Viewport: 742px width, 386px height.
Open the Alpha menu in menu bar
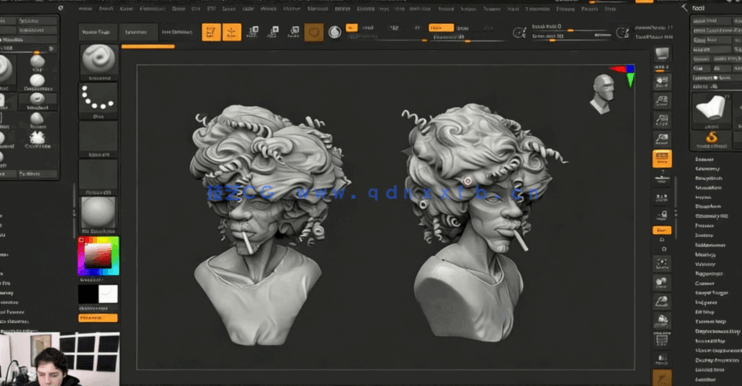click(x=86, y=9)
